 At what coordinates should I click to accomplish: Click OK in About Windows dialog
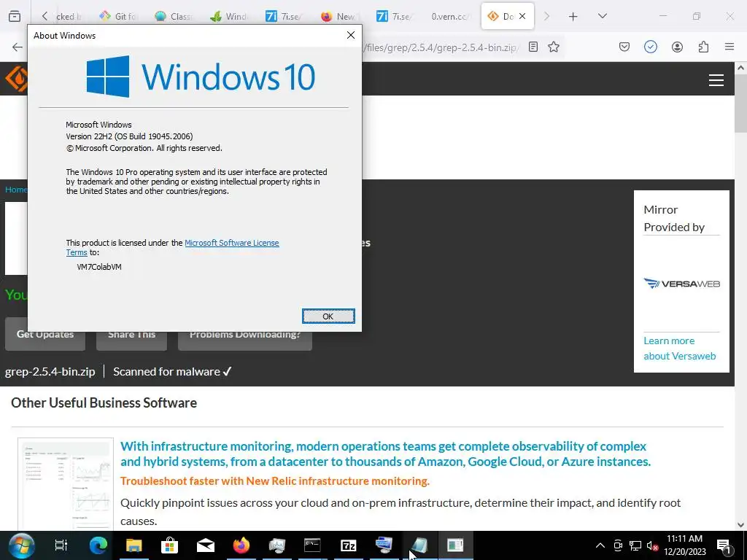point(328,316)
